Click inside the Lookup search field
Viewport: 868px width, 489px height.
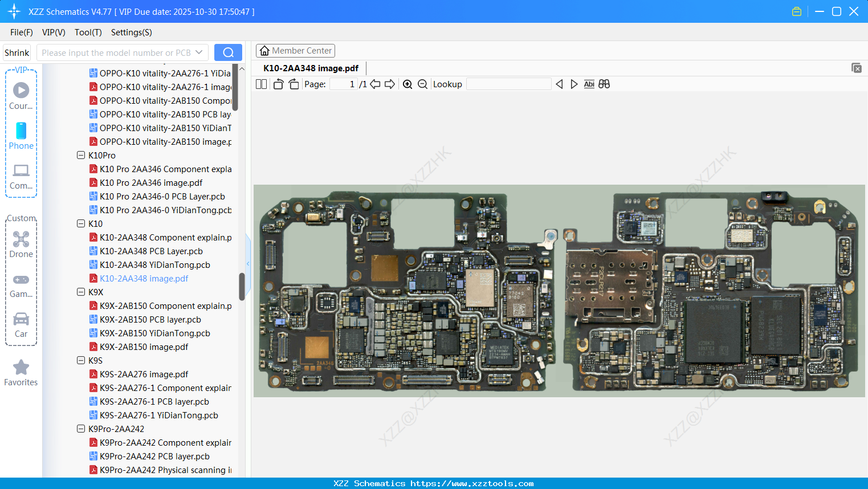(x=509, y=84)
